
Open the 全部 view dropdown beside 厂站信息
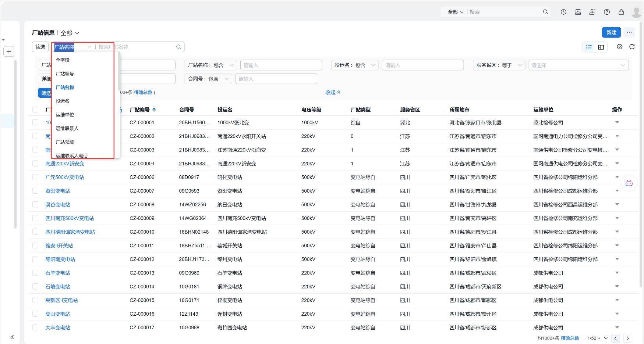point(70,33)
